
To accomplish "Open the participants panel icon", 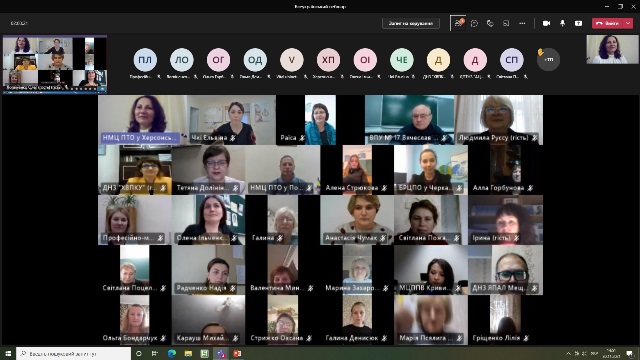I will [458, 23].
